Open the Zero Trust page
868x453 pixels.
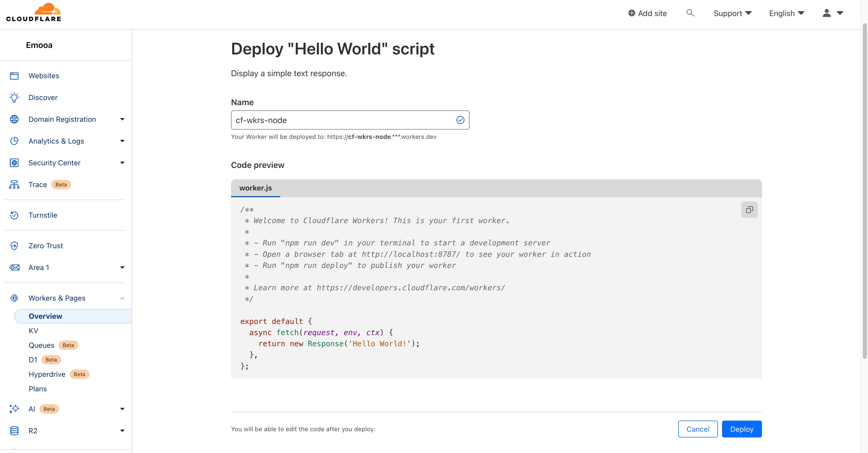46,246
